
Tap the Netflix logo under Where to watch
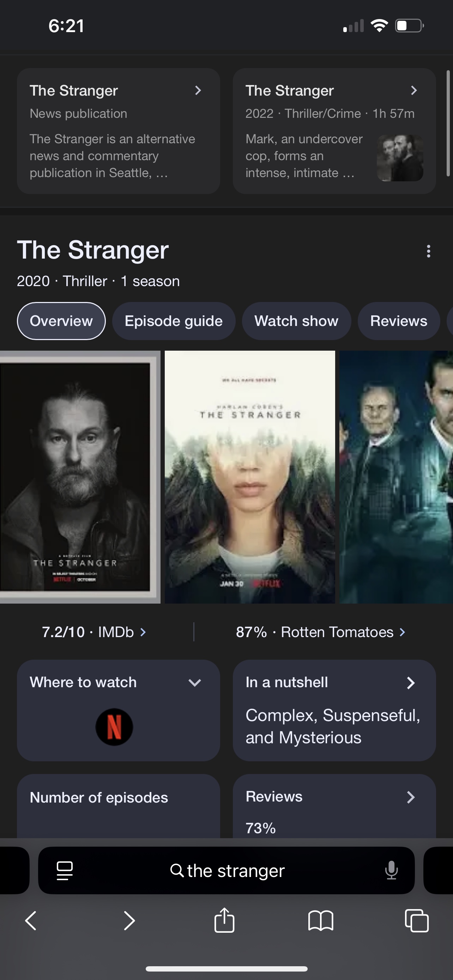114,727
